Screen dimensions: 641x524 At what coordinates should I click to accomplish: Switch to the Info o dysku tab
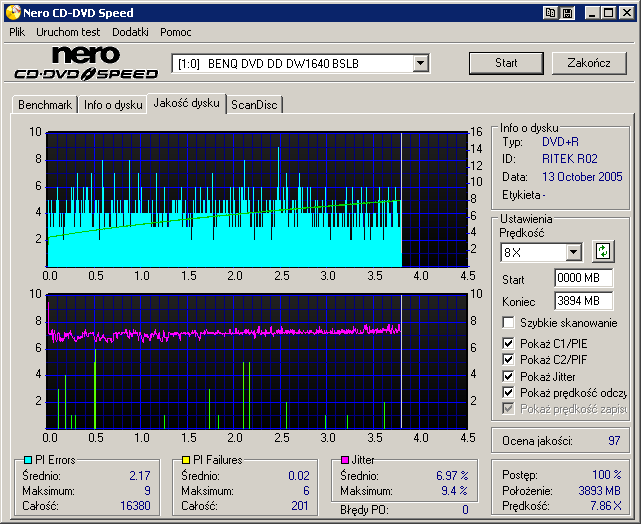pyautogui.click(x=113, y=105)
